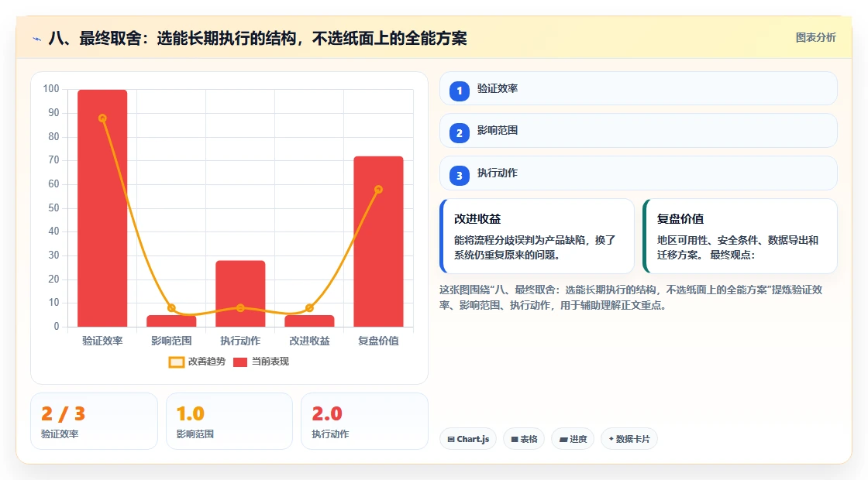Click the trend line point above 复盘价值
The width and height of the screenshot is (868, 480).
pos(379,190)
